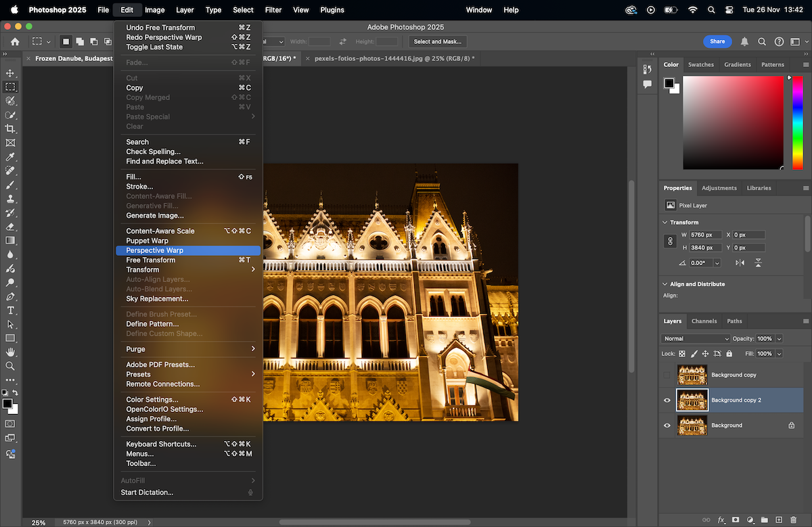Choose Perspective Warp from Edit menu

154,250
